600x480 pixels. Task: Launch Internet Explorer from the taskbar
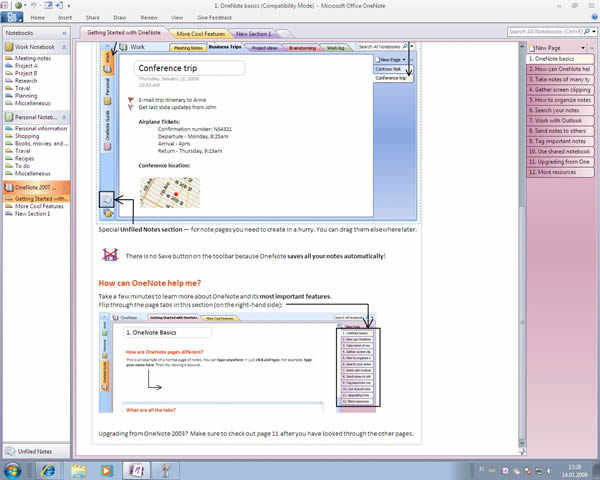[49, 470]
